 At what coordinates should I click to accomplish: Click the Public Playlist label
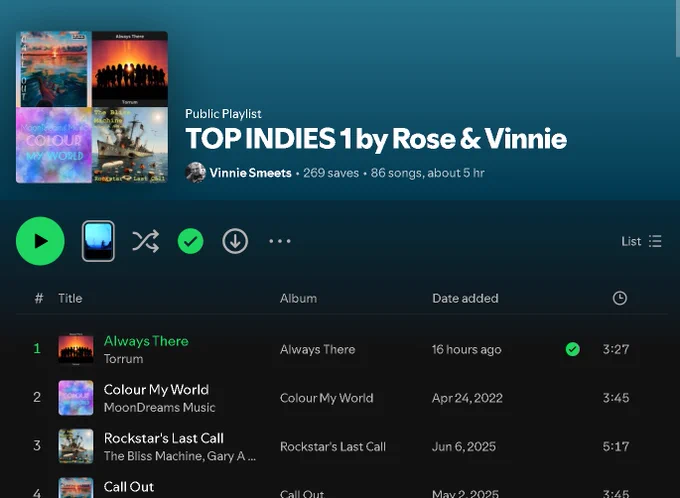223,114
